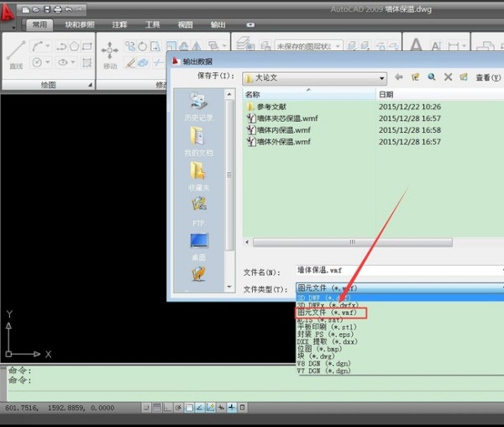Select the Rotate tool in the Modify panel
This screenshot has width=504, height=427.
[143, 46]
